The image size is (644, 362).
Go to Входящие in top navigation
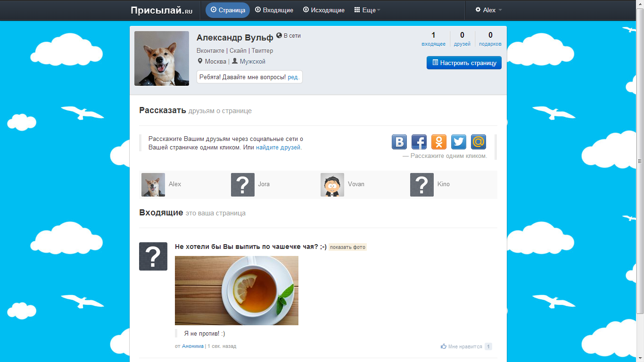coord(274,10)
